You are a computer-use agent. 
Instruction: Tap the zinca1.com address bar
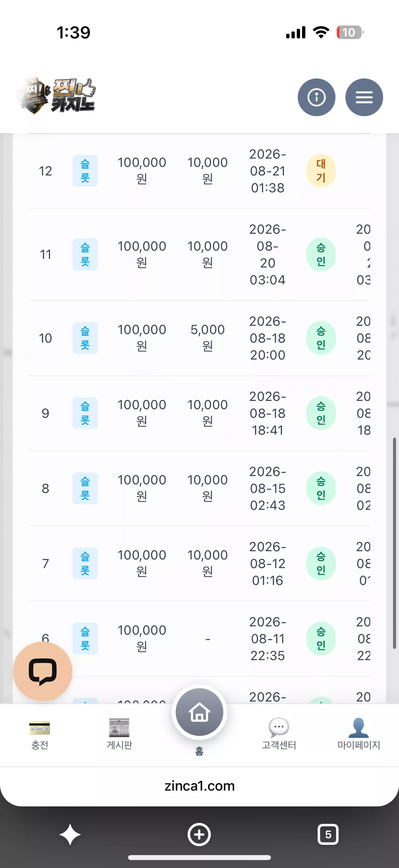pos(199,786)
